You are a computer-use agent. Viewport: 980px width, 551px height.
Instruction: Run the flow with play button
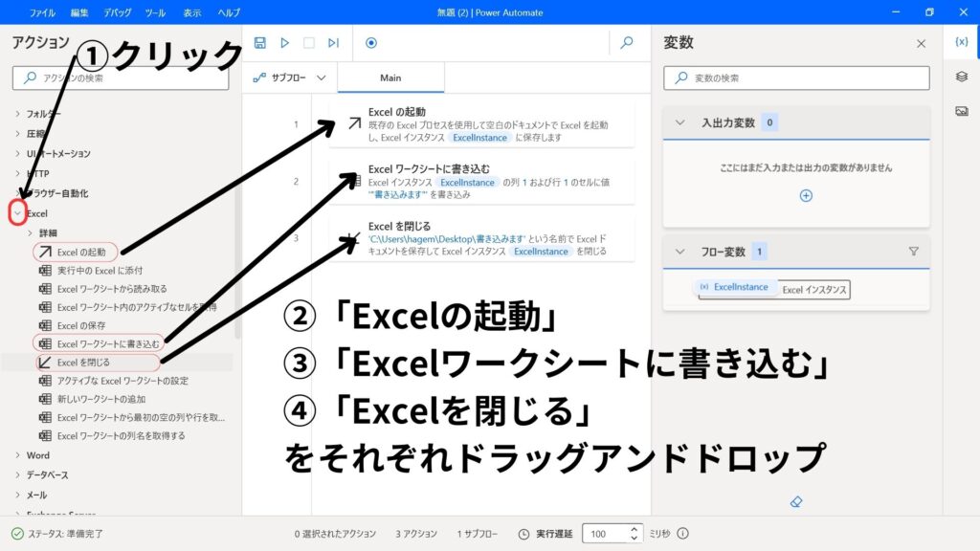click(x=284, y=42)
